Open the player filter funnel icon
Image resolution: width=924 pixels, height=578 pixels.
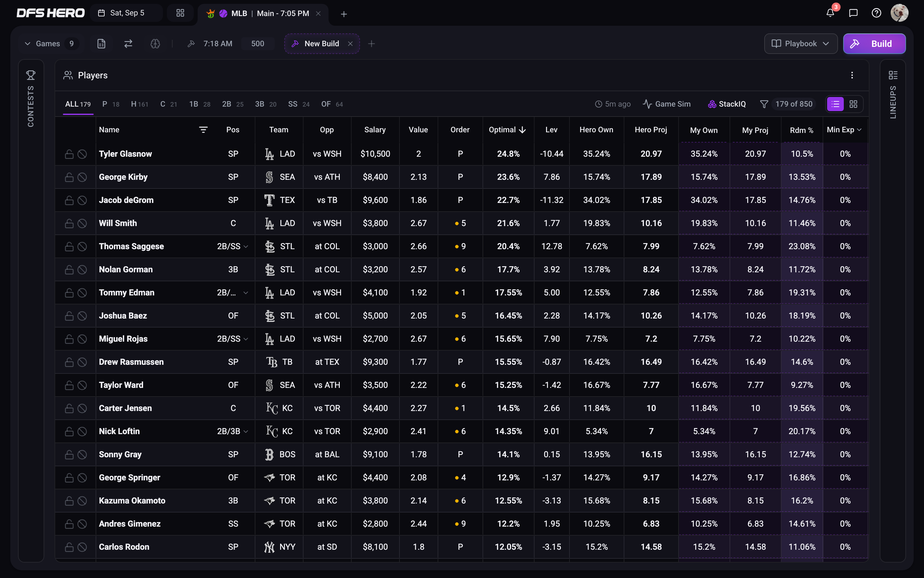click(x=764, y=104)
